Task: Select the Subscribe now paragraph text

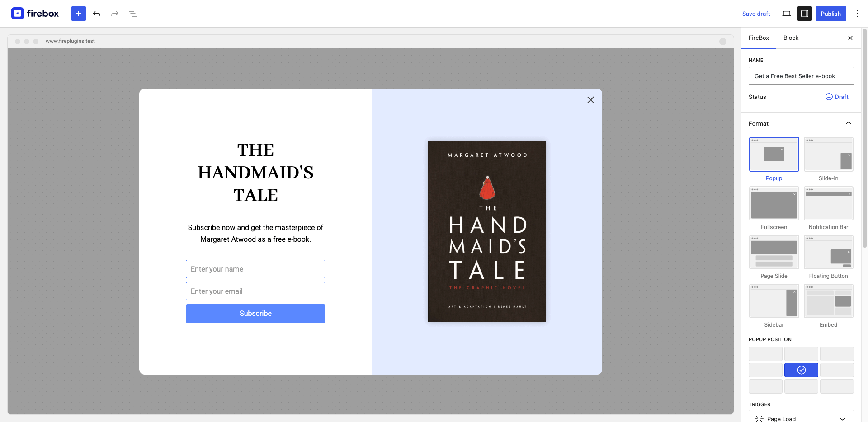Action: point(255,233)
